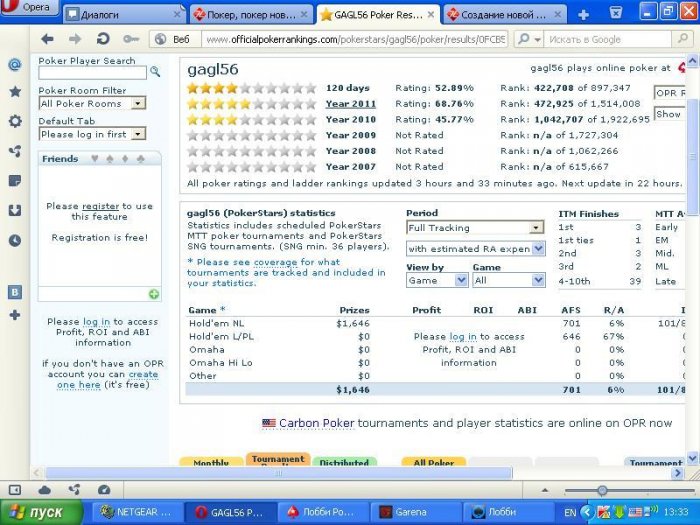Select the GAGL56 Poker Res... tab
700x525 pixels.
pos(378,15)
